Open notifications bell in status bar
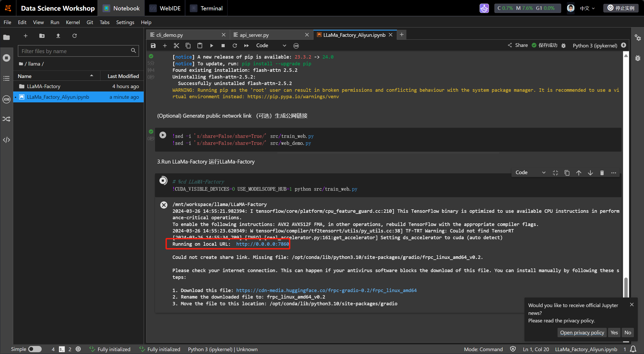 tap(633, 349)
